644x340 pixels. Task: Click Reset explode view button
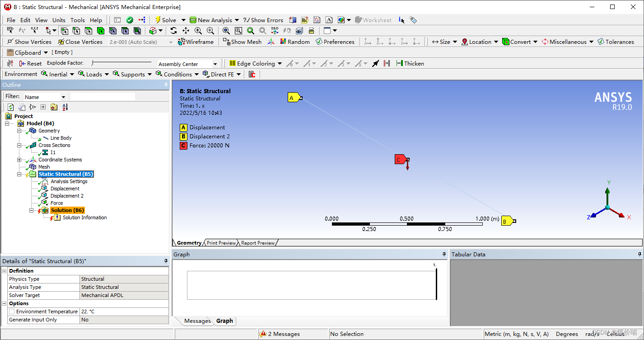coord(30,63)
